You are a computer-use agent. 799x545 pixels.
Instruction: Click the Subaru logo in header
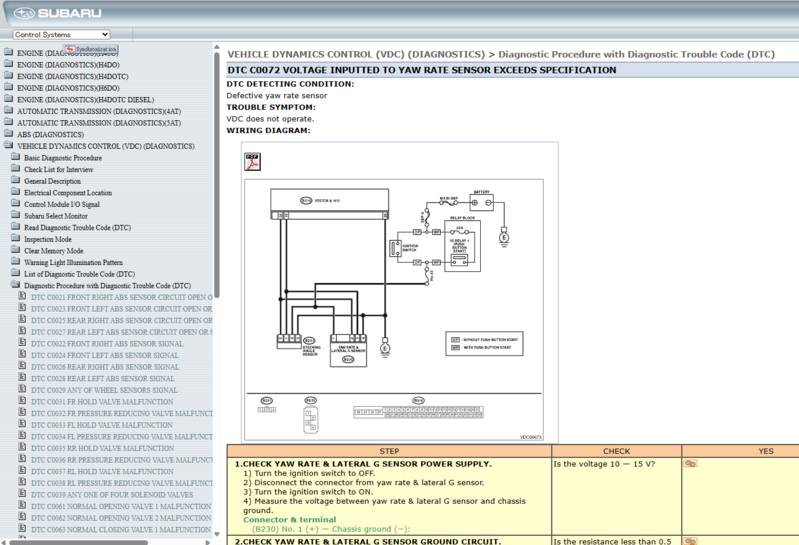[58, 13]
